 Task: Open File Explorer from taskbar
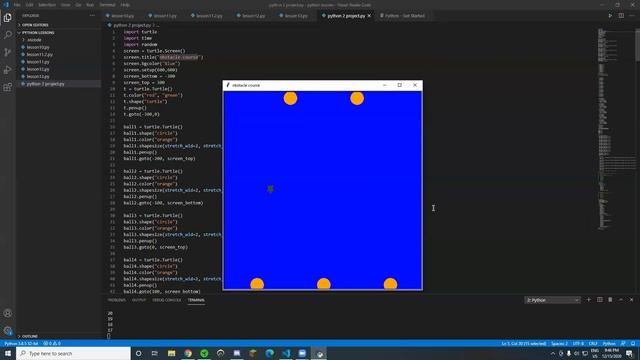point(171,353)
